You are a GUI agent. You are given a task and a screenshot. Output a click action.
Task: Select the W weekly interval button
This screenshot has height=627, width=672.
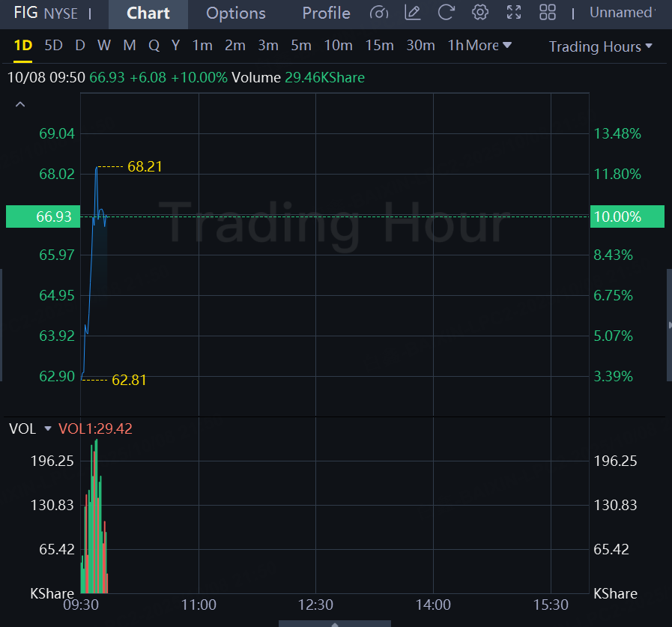tap(103, 45)
